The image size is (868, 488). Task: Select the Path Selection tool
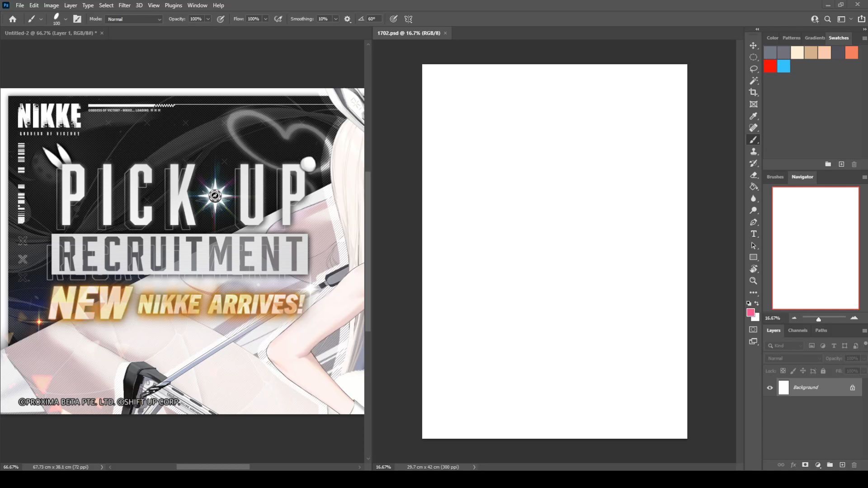coord(753,245)
